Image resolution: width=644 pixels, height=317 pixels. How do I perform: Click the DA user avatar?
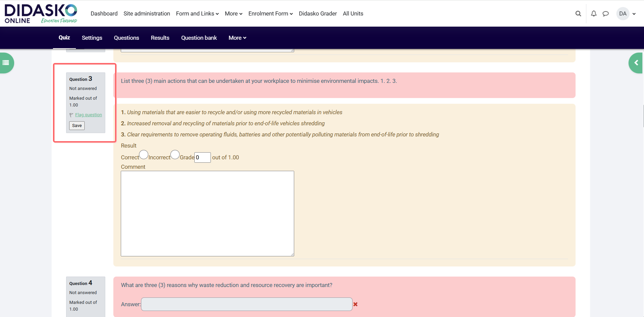pos(622,14)
